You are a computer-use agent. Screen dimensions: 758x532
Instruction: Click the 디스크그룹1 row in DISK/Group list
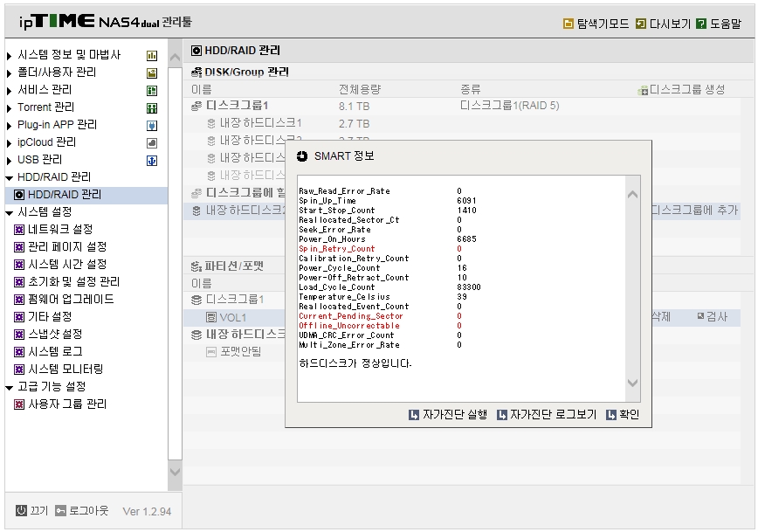click(x=462, y=106)
